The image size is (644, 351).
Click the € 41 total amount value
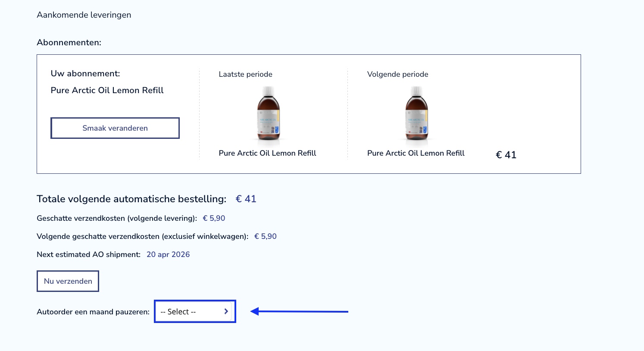(246, 199)
